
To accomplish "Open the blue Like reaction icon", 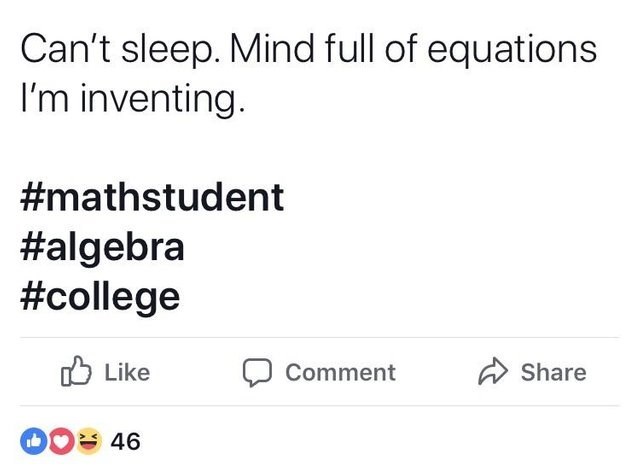I will click(34, 440).
